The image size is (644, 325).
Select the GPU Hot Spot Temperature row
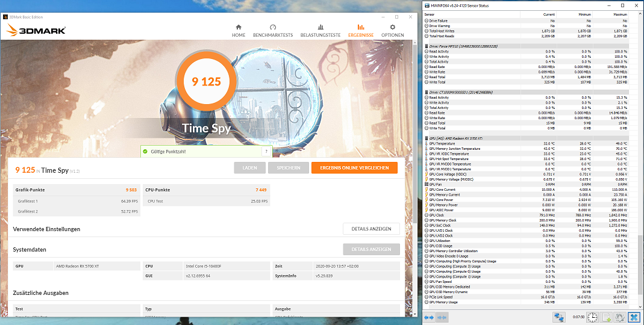tap(526, 159)
